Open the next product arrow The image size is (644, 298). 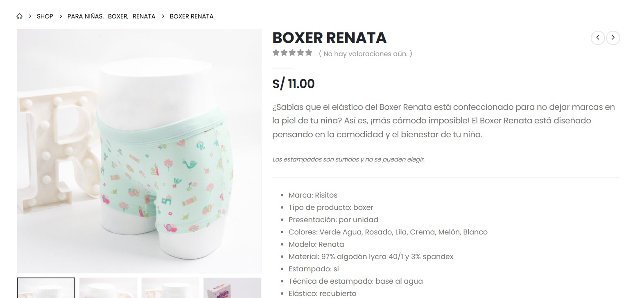(x=613, y=38)
